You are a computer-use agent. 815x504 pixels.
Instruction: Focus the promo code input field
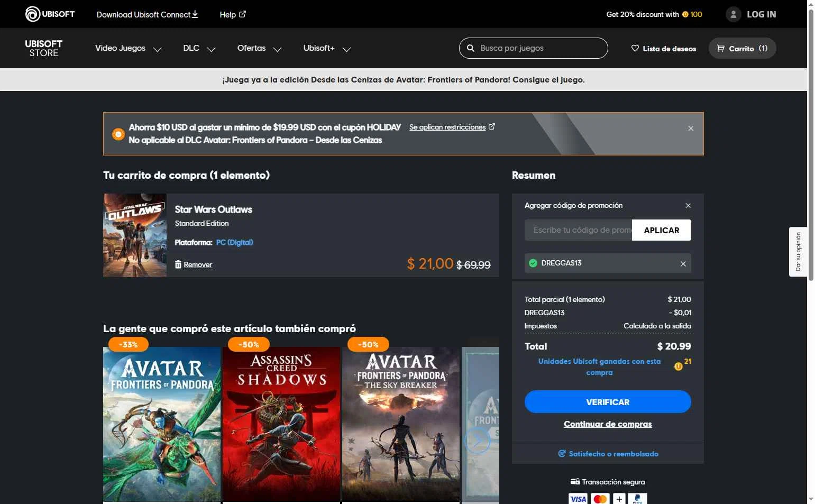coord(578,230)
